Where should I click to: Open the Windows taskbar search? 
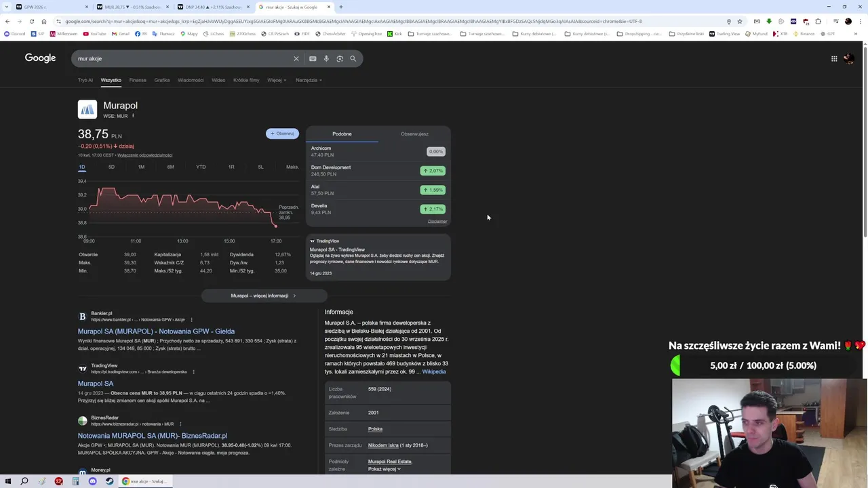click(x=24, y=481)
